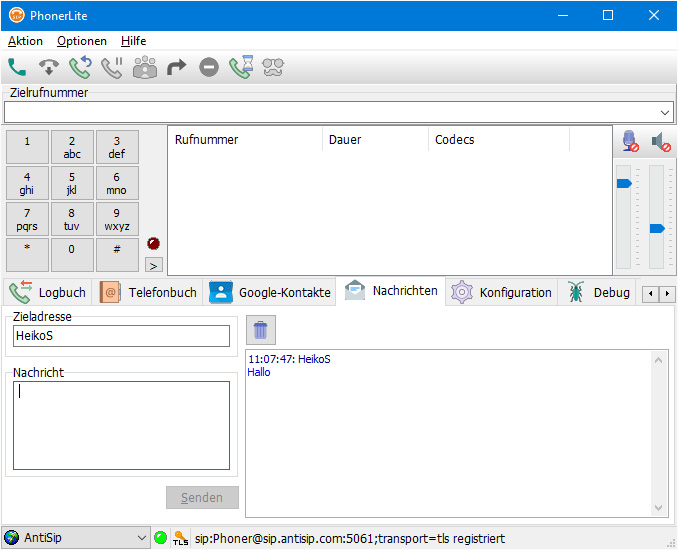
Task: Expand the keypad with the > button
Action: pos(153,265)
